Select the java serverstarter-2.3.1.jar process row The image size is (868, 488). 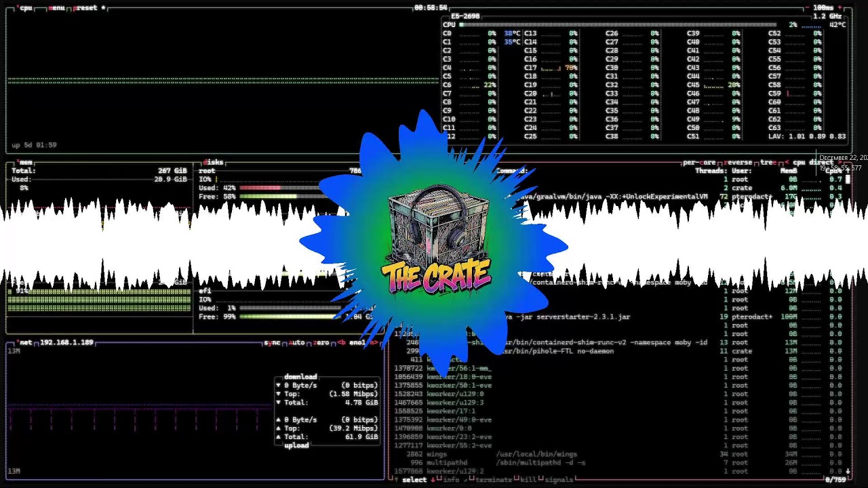[619, 317]
